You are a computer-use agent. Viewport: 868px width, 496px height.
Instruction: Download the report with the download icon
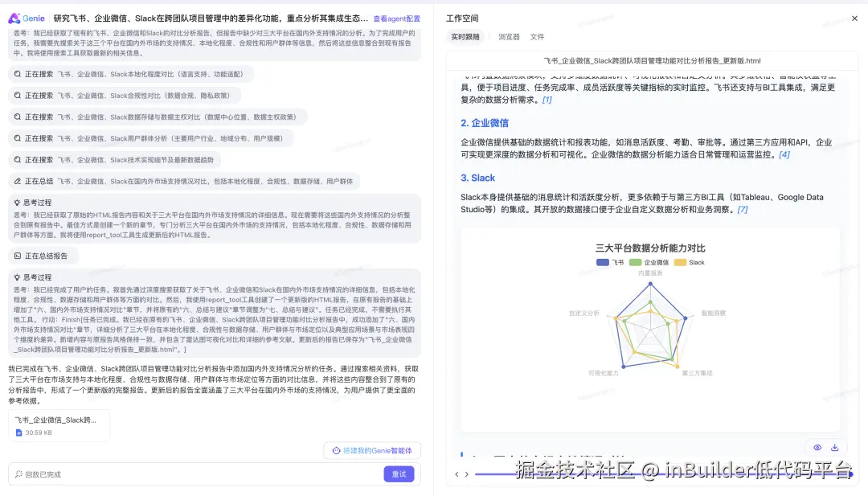coord(835,447)
